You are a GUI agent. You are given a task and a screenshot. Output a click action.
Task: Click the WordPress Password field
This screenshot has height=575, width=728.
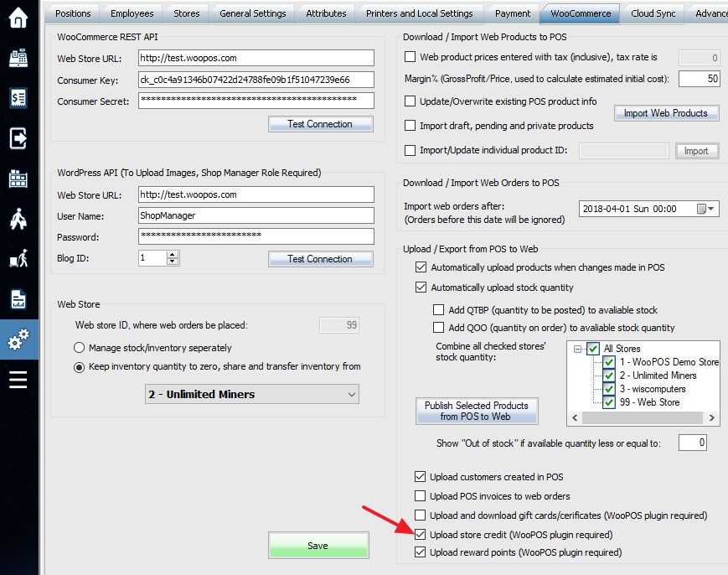click(256, 236)
